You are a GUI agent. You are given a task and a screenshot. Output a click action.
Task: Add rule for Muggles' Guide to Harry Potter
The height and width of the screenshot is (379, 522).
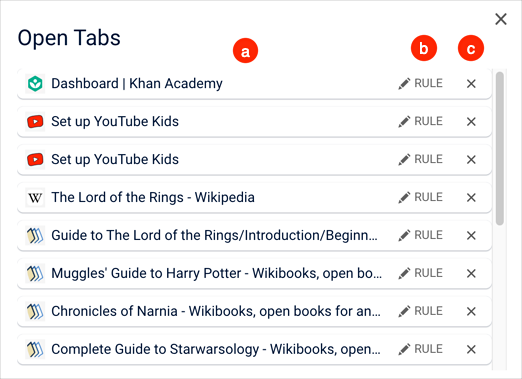coord(420,273)
